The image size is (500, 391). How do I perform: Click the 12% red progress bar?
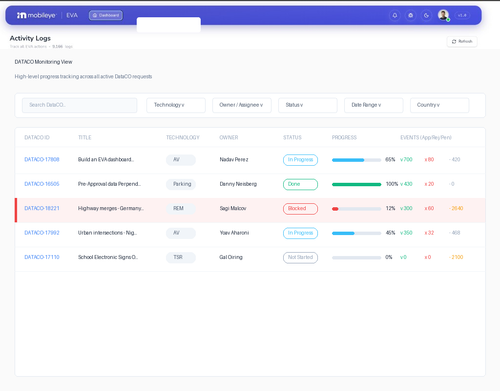(x=356, y=209)
